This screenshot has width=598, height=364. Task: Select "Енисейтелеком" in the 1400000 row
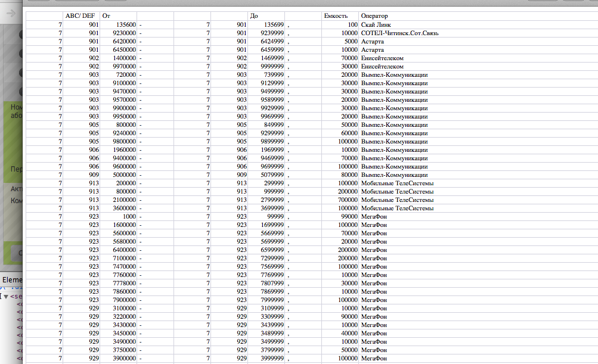click(x=382, y=58)
